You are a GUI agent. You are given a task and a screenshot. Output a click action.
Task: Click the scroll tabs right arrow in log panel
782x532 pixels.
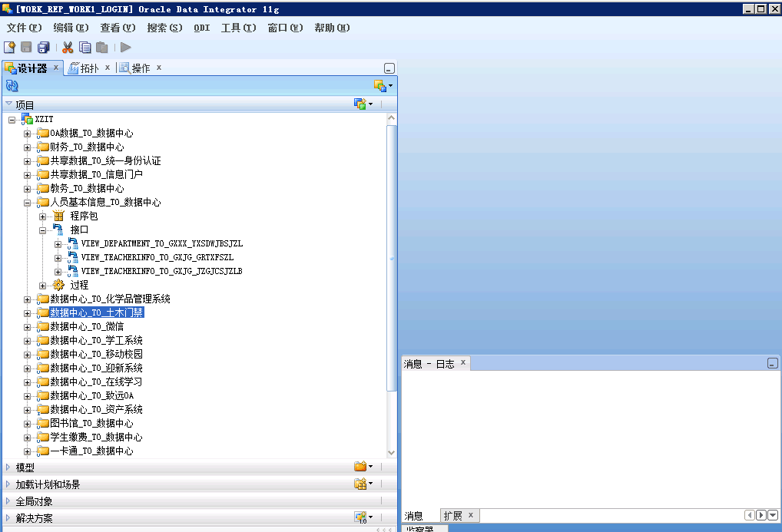(x=761, y=515)
